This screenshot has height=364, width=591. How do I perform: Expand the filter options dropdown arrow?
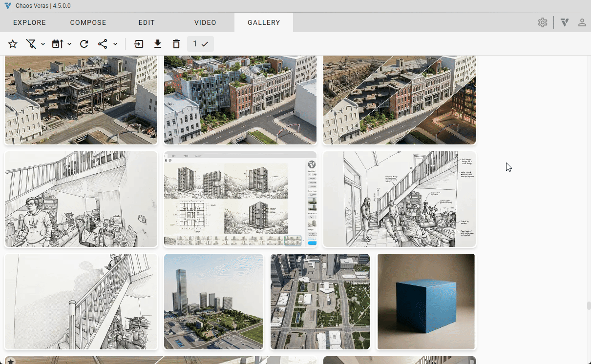click(43, 44)
